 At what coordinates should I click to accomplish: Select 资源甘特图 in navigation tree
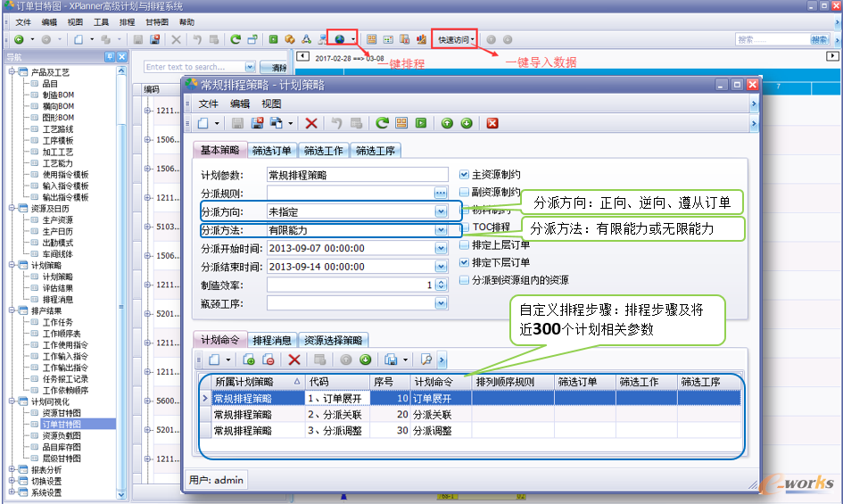click(62, 413)
